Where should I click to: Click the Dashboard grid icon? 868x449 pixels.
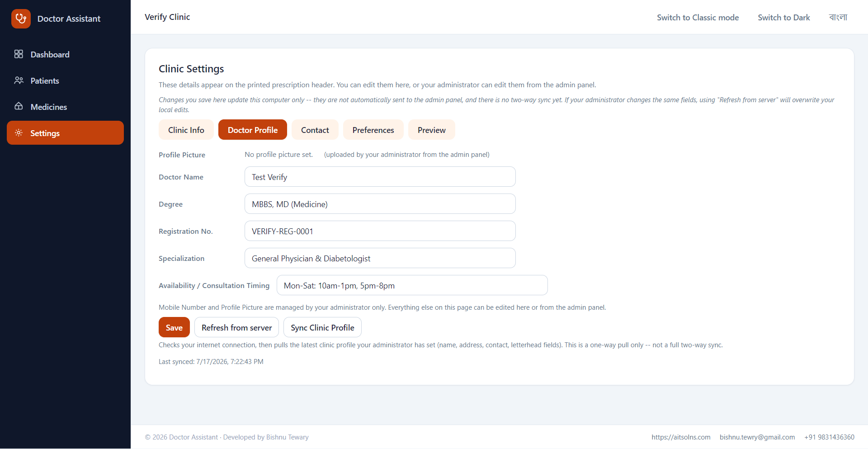tap(19, 54)
